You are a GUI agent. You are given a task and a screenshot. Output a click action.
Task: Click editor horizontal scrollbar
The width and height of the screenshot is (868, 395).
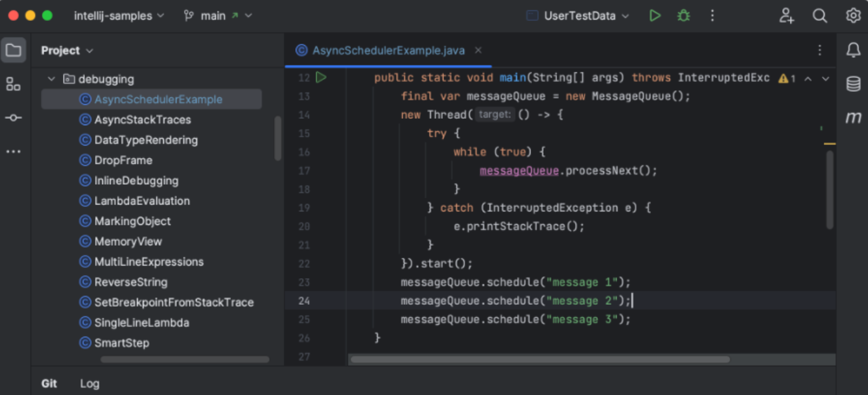540,359
